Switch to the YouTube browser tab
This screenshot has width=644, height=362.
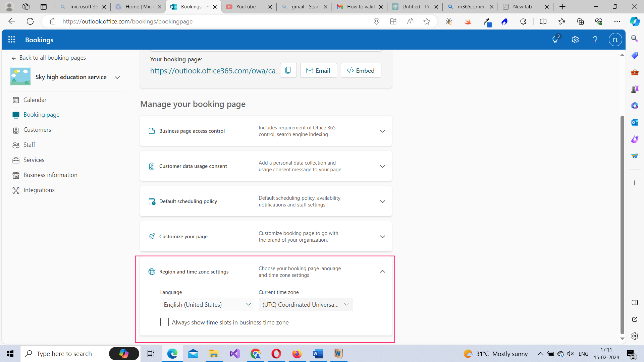(x=246, y=7)
